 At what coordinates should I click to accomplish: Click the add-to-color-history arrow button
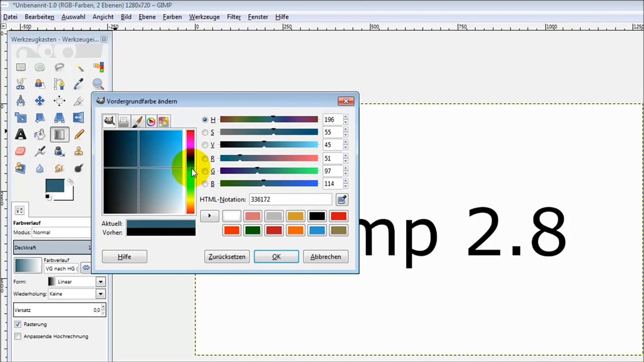coord(210,216)
